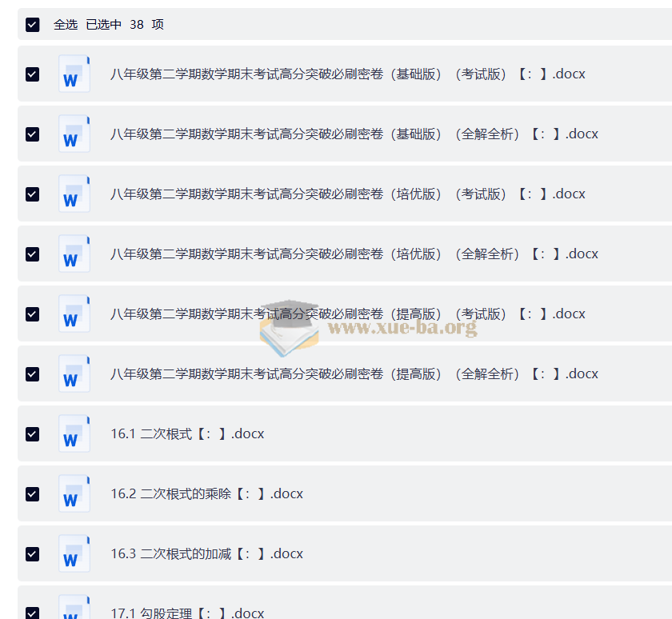
Task: Click the 已选中 38 项 selection label
Action: click(x=125, y=25)
